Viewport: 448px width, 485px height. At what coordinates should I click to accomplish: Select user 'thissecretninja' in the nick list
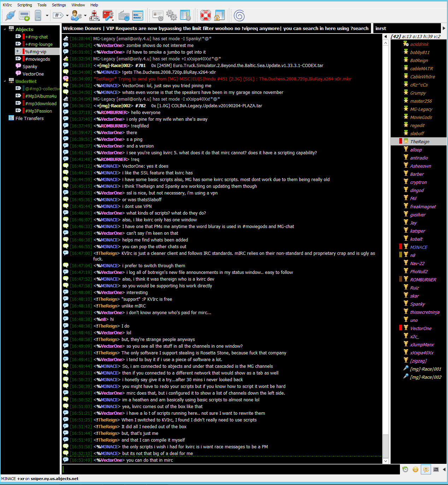pyautogui.click(x=425, y=312)
